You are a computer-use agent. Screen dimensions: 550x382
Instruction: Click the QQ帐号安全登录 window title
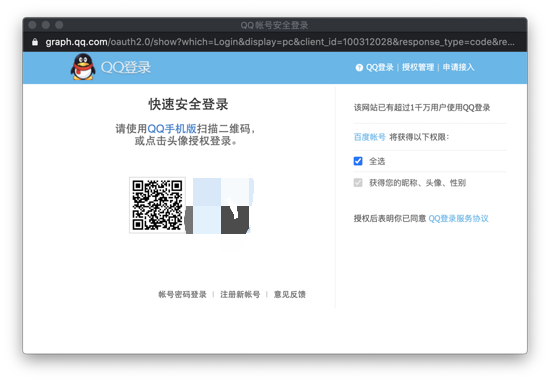(274, 25)
